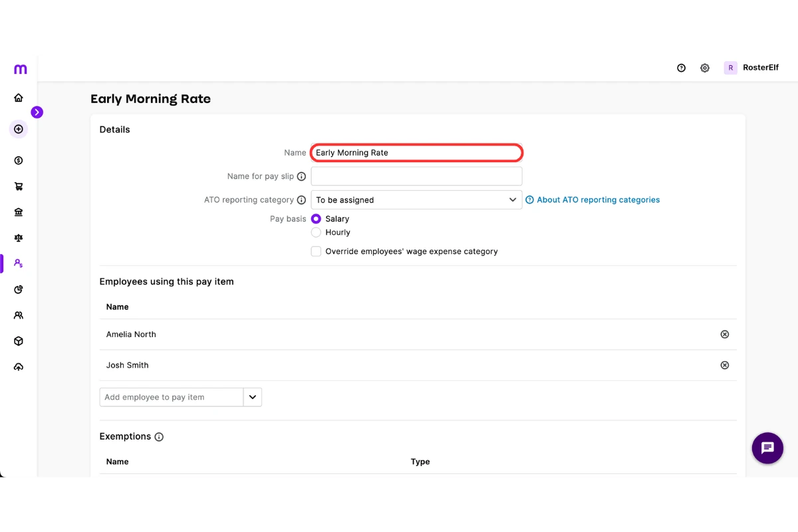
Task: Open the Create new plus icon
Action: [x=19, y=129]
